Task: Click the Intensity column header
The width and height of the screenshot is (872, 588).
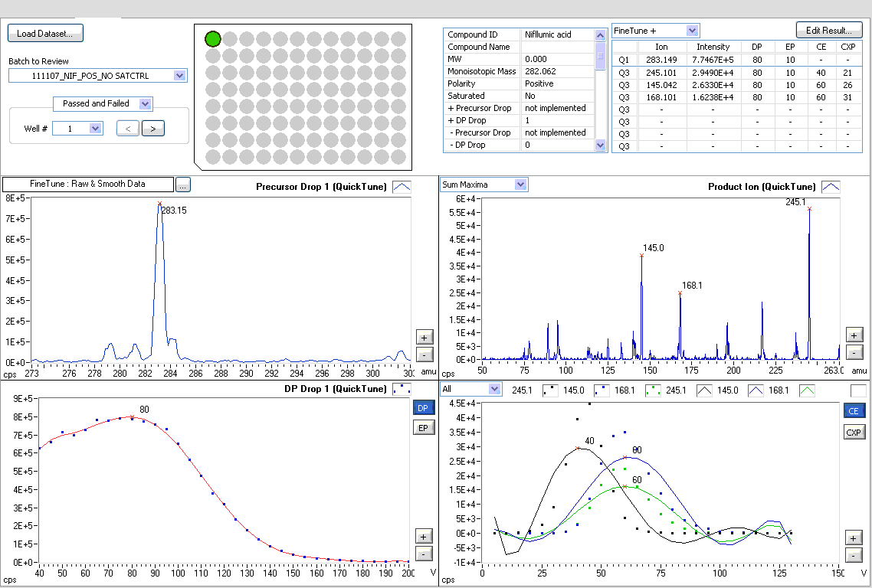Action: tap(713, 47)
